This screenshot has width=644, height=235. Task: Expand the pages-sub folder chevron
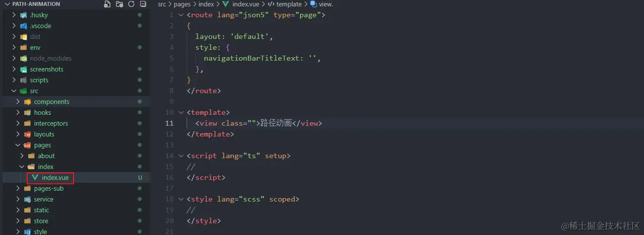coord(18,188)
